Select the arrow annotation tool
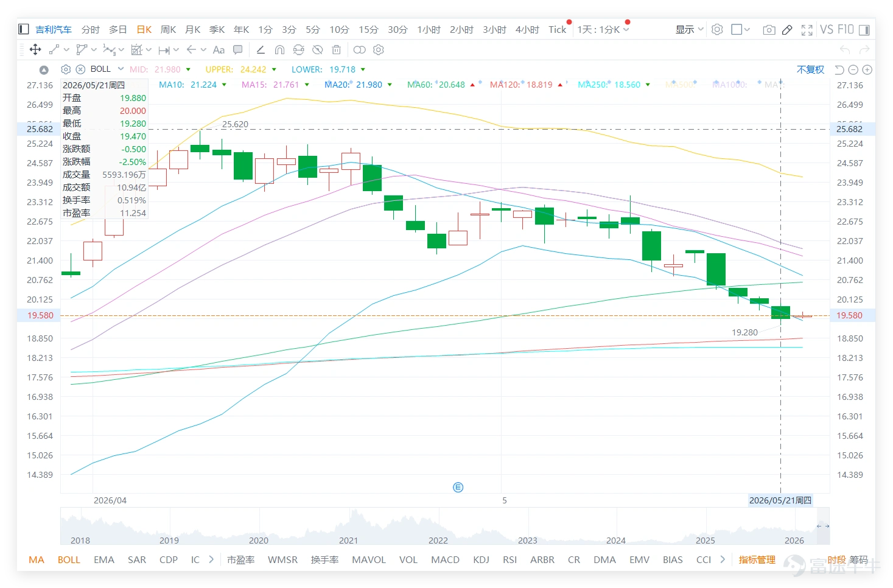 point(192,50)
